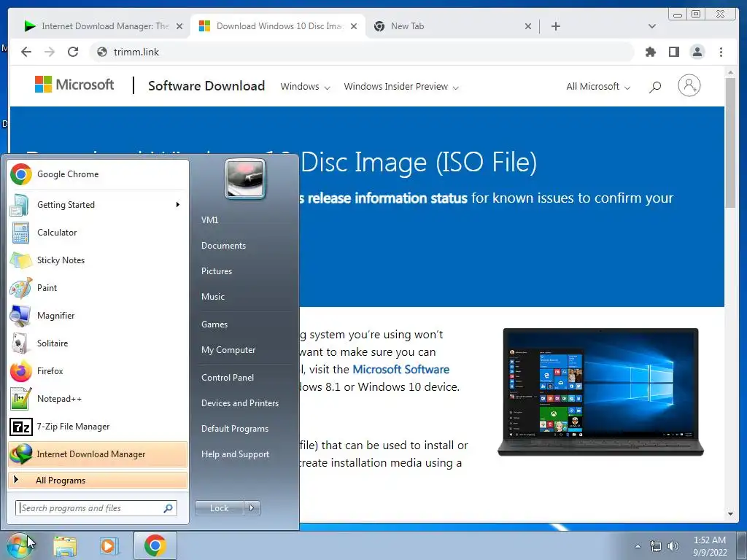Screen dimensions: 747x560
Task: Open Music from Start menu
Action: pyautogui.click(x=244, y=297)
